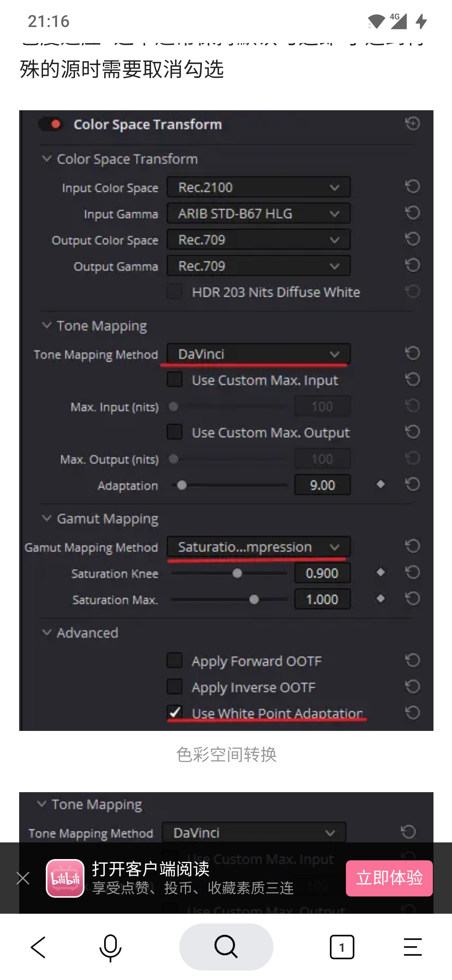
Task: Open Output Color Space Rec.709 dropdown
Action: tap(259, 239)
